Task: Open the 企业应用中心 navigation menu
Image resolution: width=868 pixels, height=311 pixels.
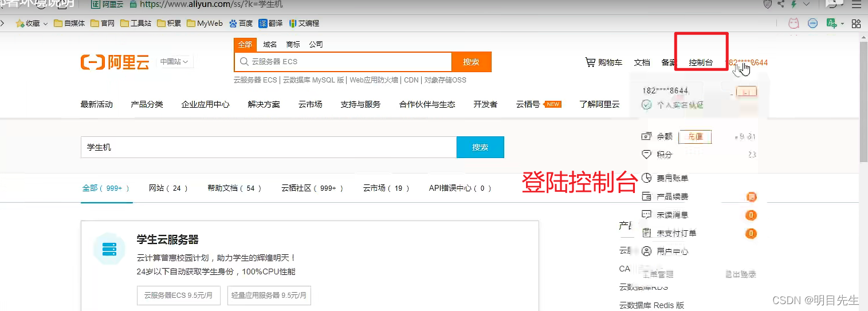Action: pyautogui.click(x=205, y=104)
